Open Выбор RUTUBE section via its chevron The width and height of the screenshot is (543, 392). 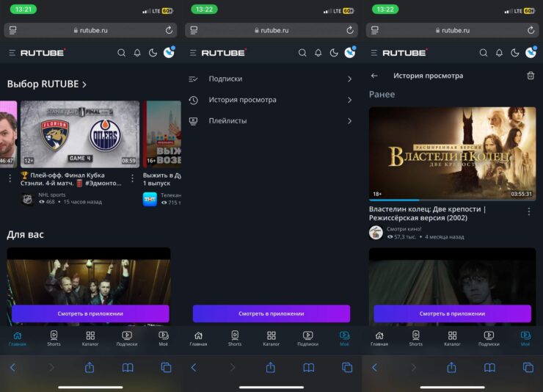84,84
